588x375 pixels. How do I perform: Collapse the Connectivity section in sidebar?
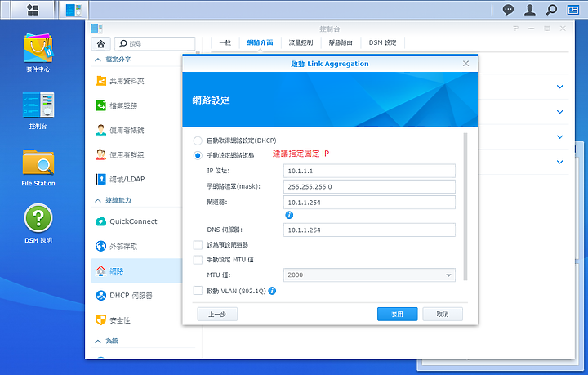pos(98,201)
